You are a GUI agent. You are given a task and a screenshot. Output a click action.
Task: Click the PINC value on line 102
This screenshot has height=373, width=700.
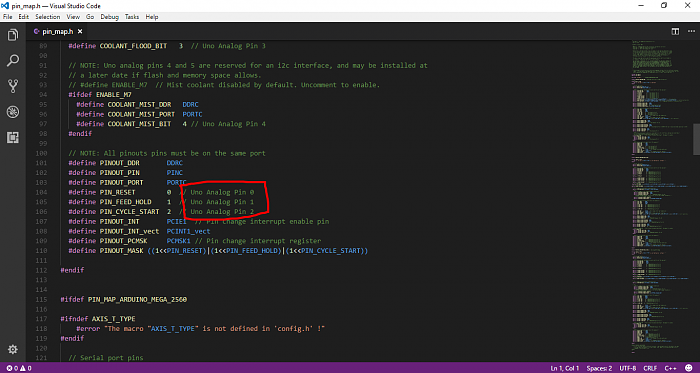point(175,173)
